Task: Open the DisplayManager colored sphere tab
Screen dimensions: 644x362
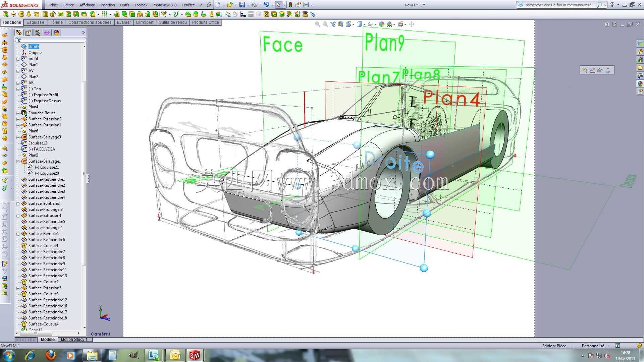Action: (x=56, y=33)
